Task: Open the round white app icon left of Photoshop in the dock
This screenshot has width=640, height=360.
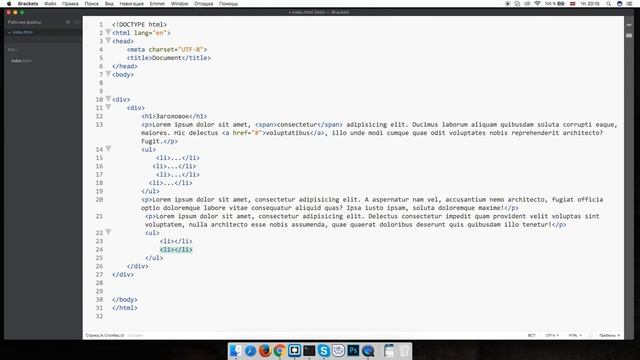Action: [338, 351]
